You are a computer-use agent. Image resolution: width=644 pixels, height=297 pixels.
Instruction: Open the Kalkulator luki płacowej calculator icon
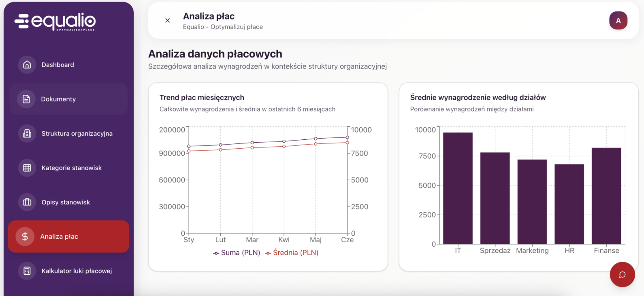pyautogui.click(x=27, y=271)
